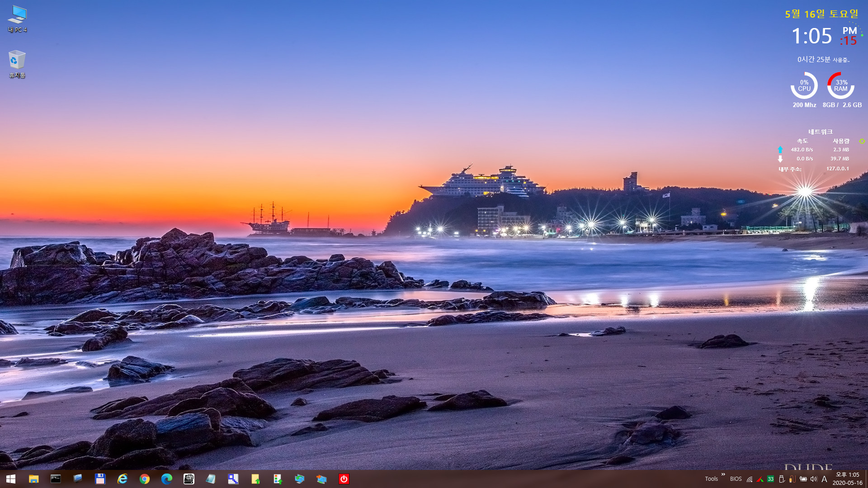Toggle the IME input mode 'A' indicator
Screen dimensions: 868x488
click(824, 479)
